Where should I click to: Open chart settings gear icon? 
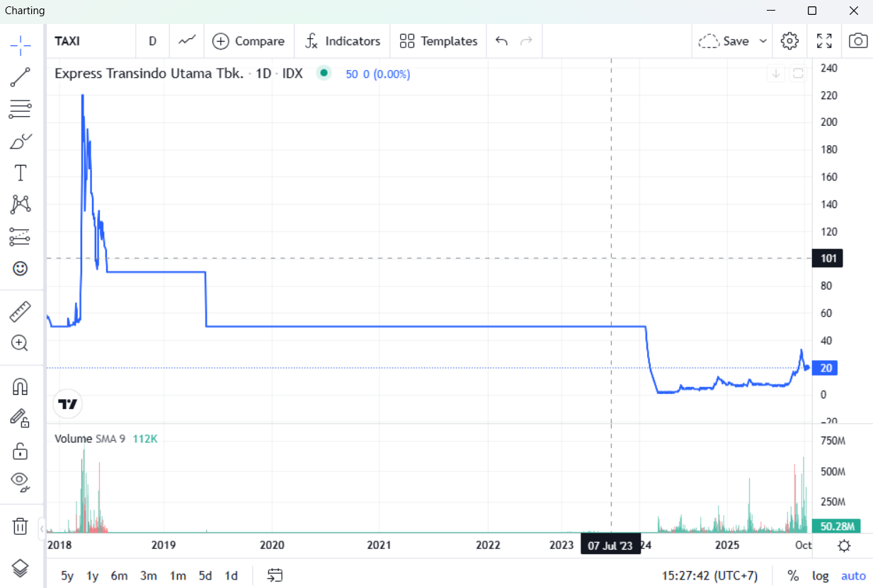tap(789, 41)
